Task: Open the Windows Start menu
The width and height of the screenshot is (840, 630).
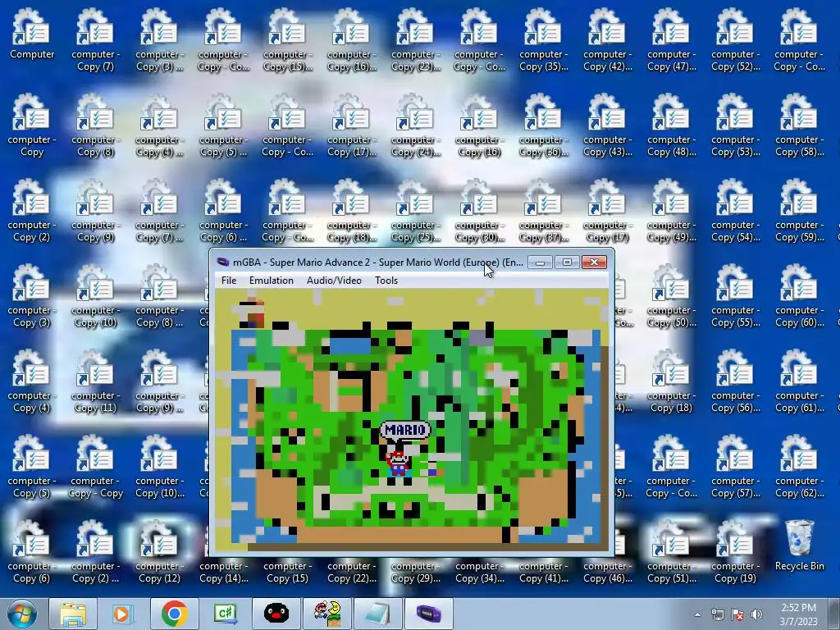Action: click(21, 614)
